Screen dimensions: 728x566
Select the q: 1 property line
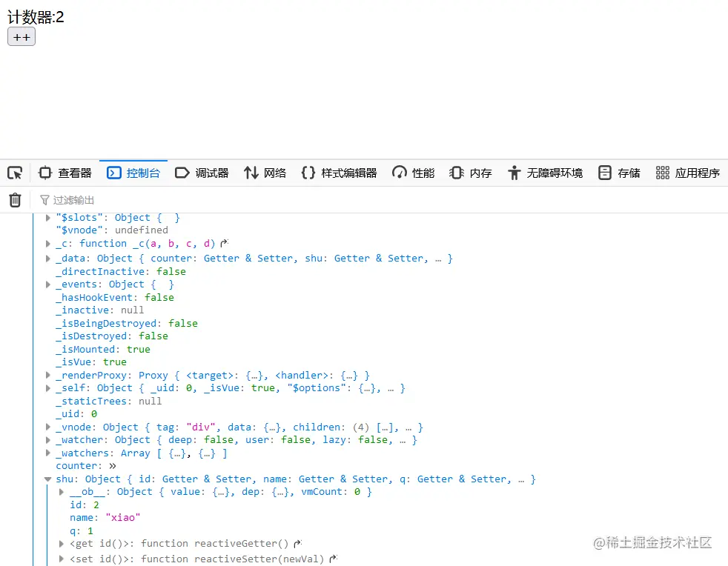click(82, 530)
